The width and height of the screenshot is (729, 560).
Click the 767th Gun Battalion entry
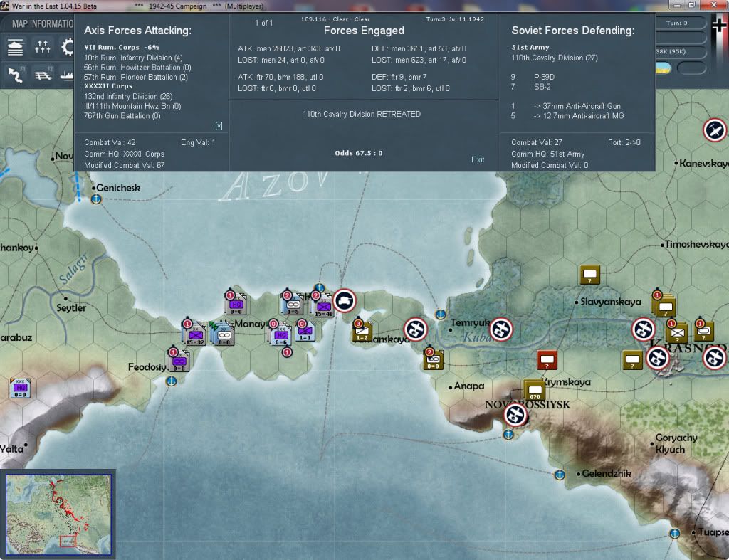[x=122, y=116]
